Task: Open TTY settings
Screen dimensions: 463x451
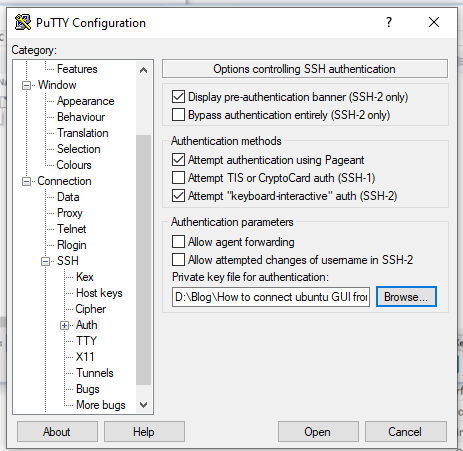Action: (86, 341)
